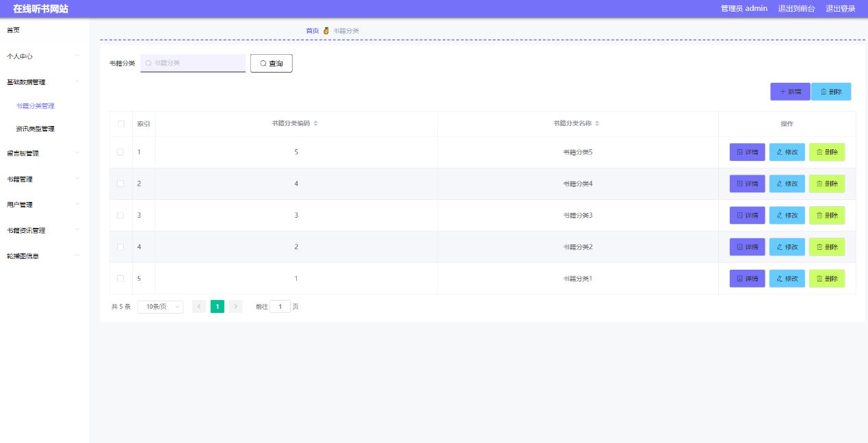The height and width of the screenshot is (443, 868).
Task: Show 详情 for 书籍分类1
Action: 748,279
